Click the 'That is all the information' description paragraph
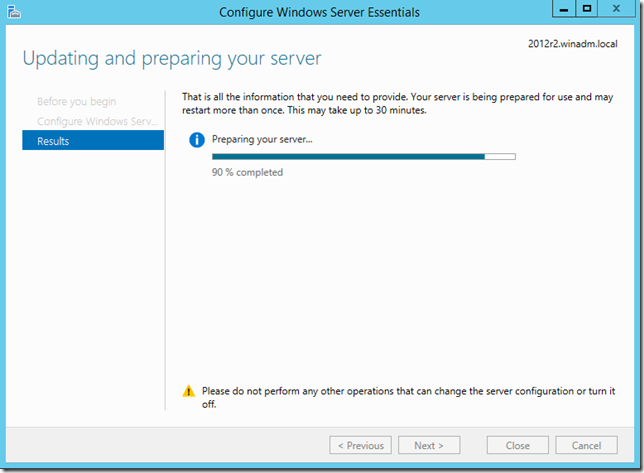The width and height of the screenshot is (644, 473). pos(398,103)
